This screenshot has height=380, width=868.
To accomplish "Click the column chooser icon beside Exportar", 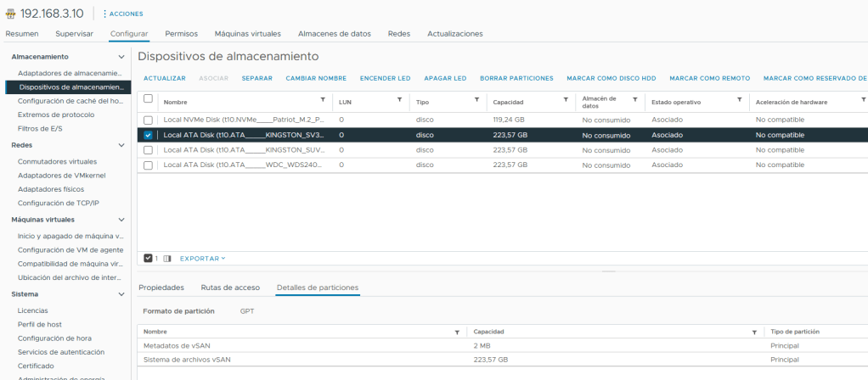I will [x=167, y=258].
